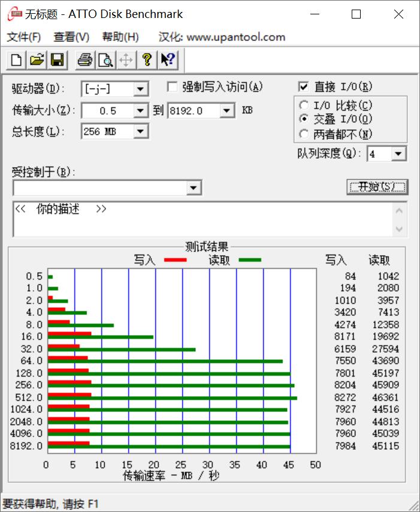
Task: Click the Print Preview toolbar icon
Action: (105, 60)
